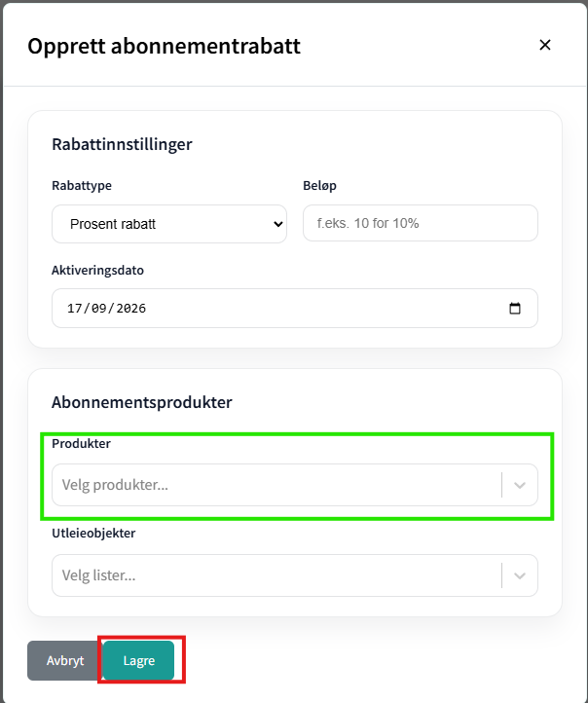Click the Utleieobjekter label
The image size is (588, 703).
coord(93,533)
